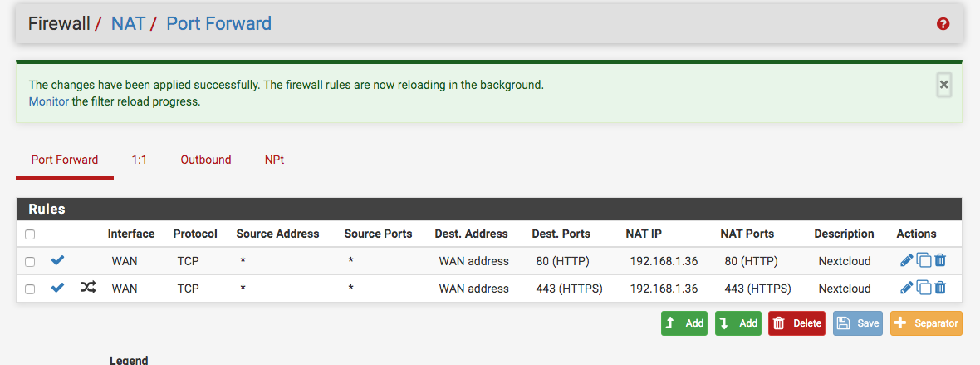
Task: Switch to the 1:1 NAT tab
Action: click(x=139, y=160)
